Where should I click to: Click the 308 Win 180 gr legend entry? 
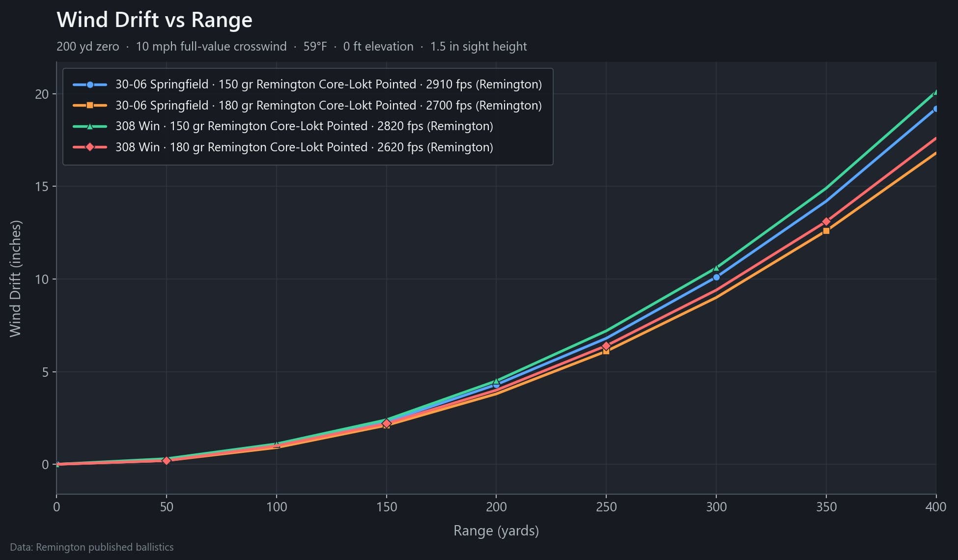point(283,147)
